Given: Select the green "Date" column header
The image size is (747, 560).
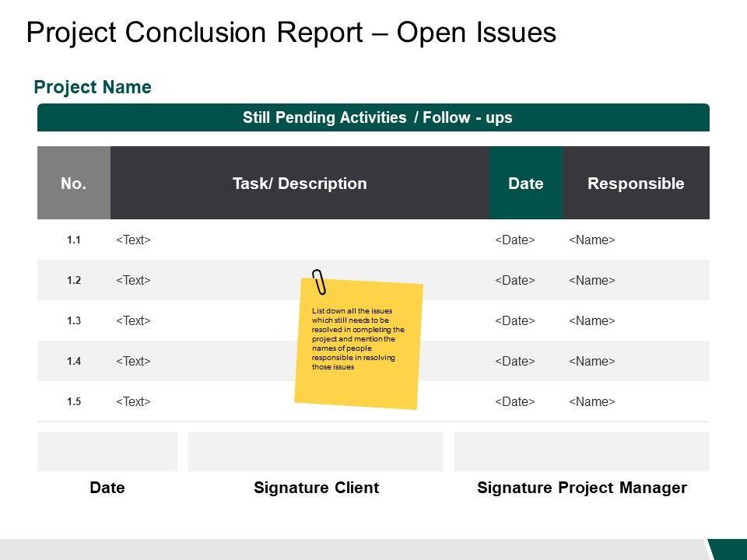Looking at the screenshot, I should (525, 184).
